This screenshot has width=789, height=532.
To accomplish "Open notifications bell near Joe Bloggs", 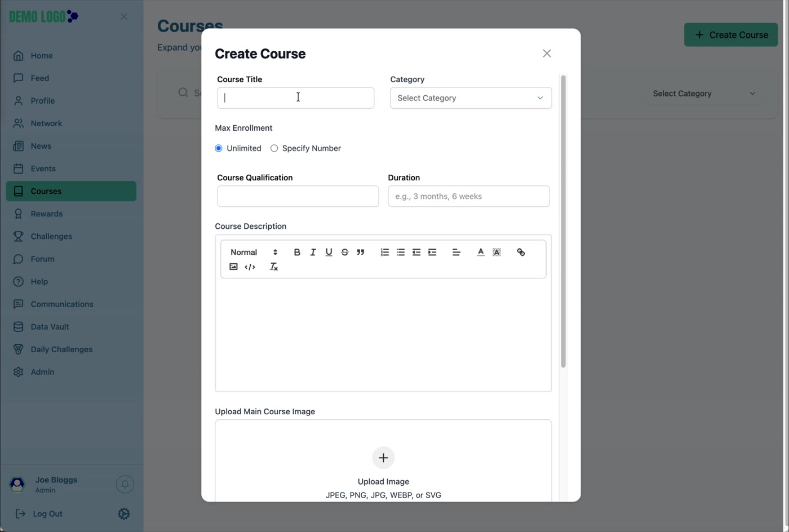I will [125, 484].
